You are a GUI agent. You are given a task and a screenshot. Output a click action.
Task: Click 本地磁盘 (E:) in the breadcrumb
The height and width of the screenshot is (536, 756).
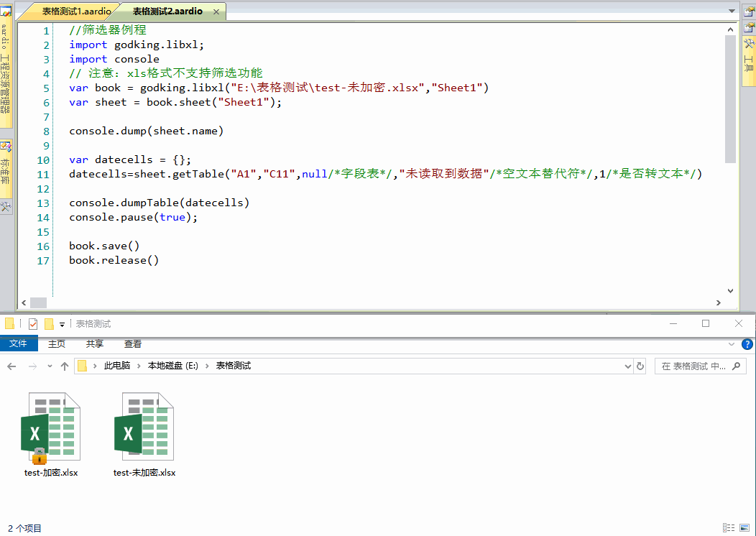pyautogui.click(x=172, y=366)
